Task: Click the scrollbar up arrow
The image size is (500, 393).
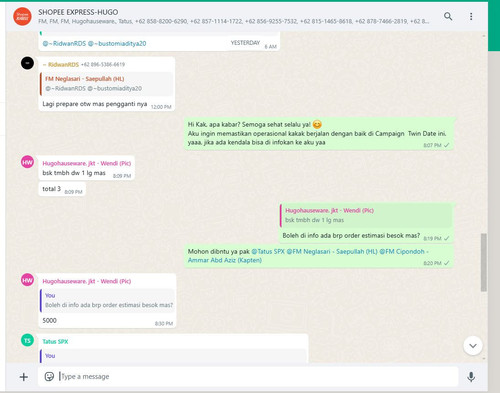Action: point(484,35)
